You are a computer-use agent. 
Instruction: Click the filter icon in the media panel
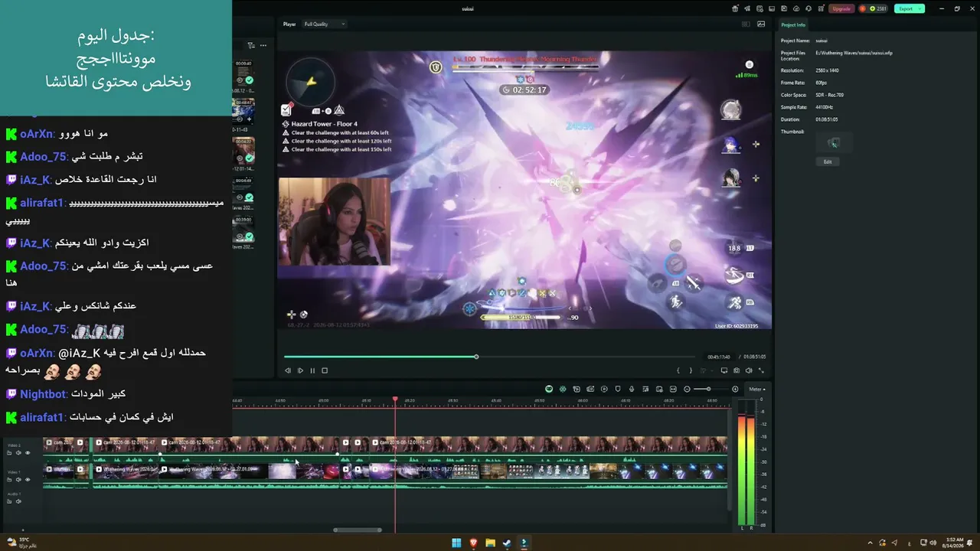251,46
